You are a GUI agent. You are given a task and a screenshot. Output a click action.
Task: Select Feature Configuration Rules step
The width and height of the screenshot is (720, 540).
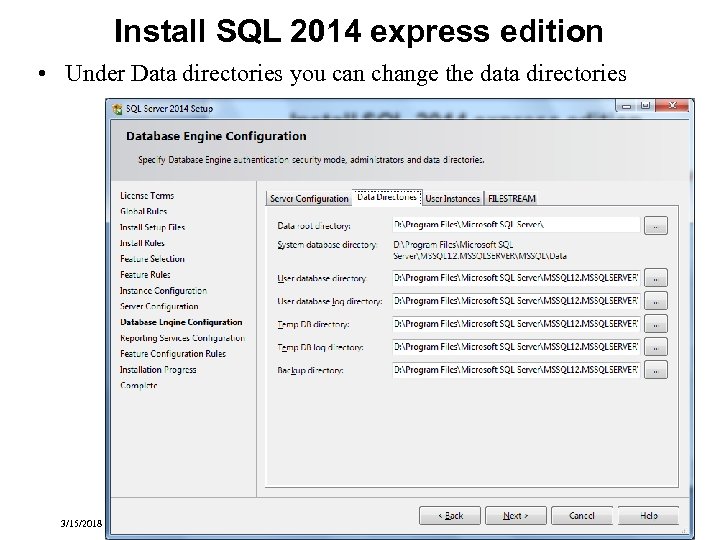[173, 354]
